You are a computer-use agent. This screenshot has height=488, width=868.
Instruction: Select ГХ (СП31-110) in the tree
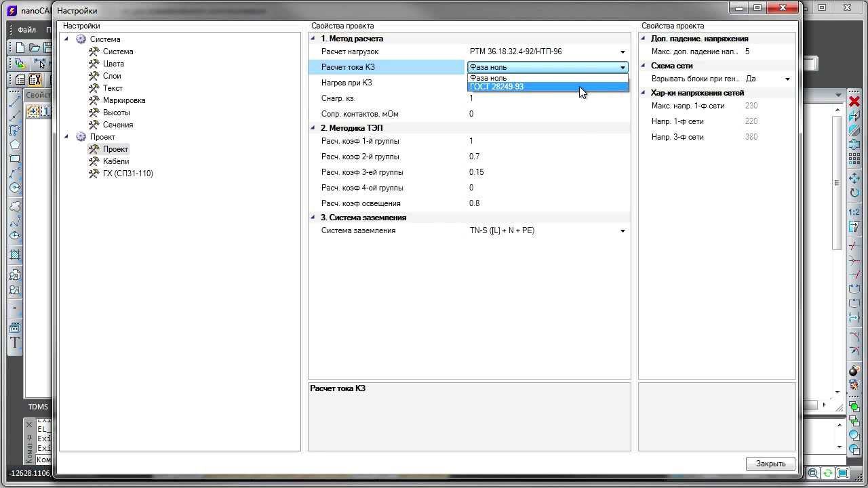pos(128,174)
